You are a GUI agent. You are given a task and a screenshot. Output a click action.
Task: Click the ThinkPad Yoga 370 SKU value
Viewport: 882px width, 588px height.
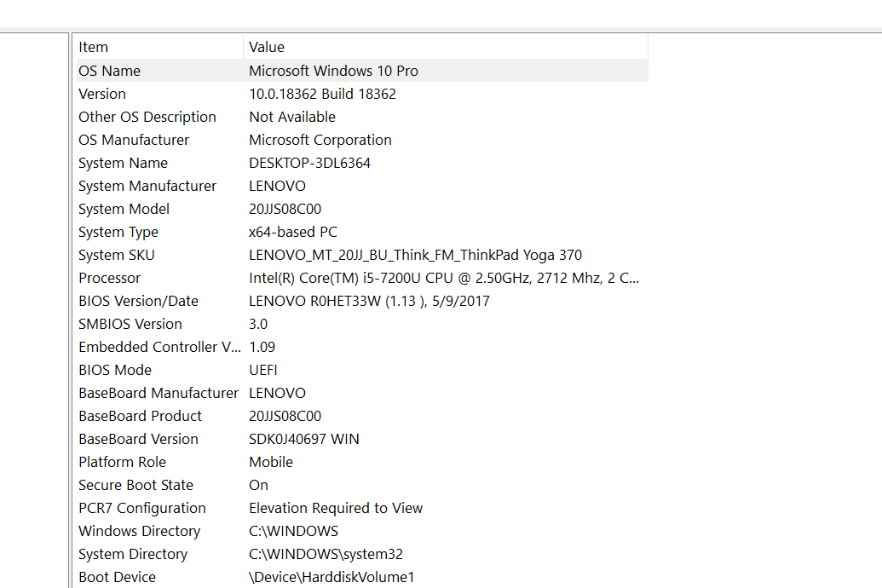[x=416, y=256]
